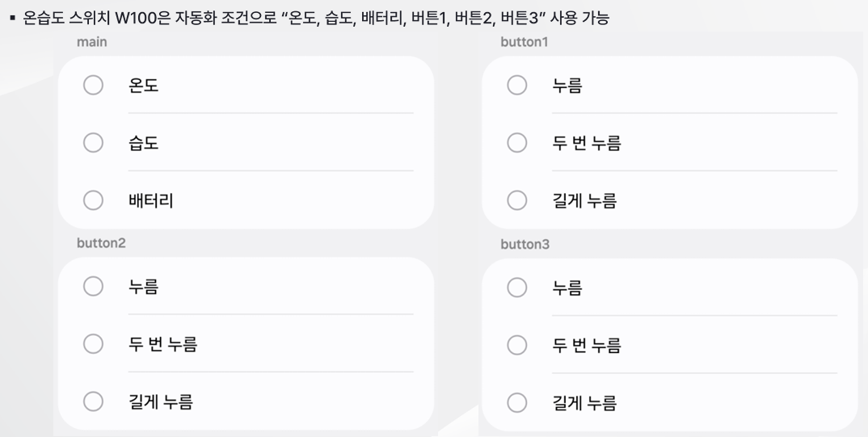Click the 습도 text label in main

pos(144,143)
